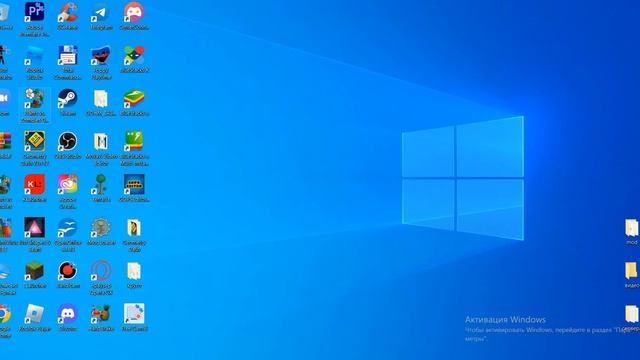
Task: Open the Roblox Player shortcut
Action: pos(35,314)
